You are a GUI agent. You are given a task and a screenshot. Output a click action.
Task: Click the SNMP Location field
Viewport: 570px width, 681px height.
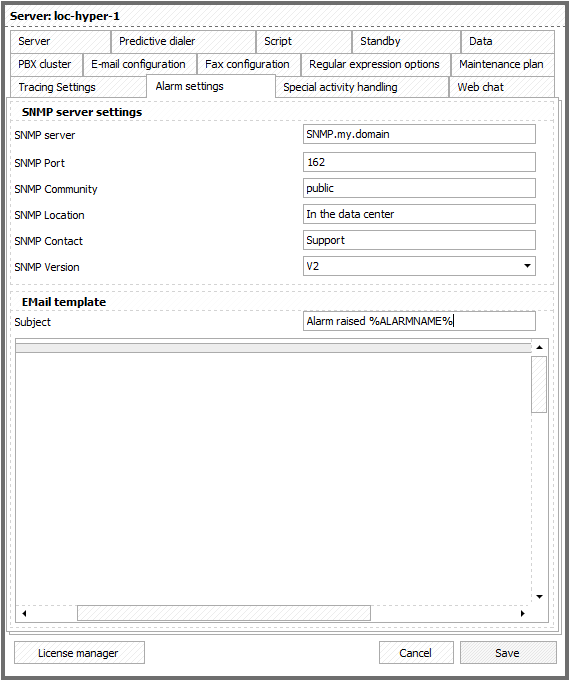(419, 214)
